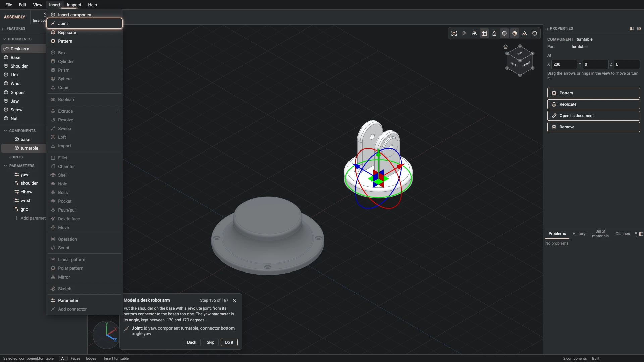Click the Replicate button in Properties
Image resolution: width=644 pixels, height=362 pixels.
(x=593, y=104)
